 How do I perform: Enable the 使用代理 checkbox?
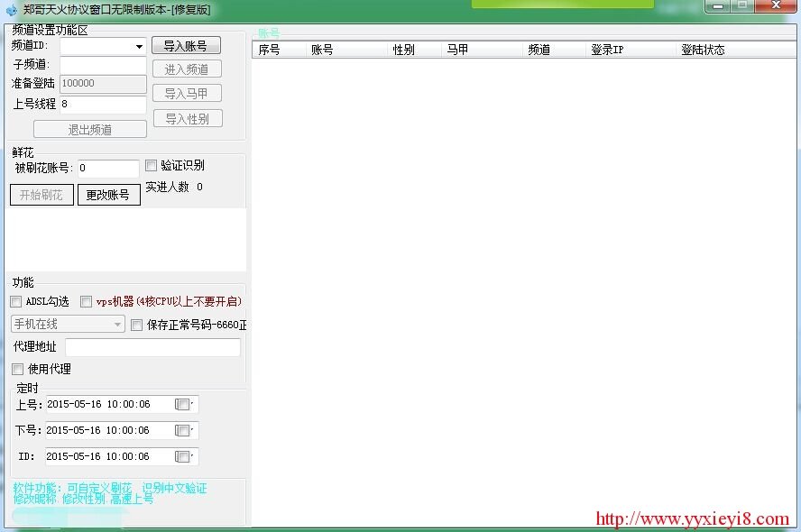tap(16, 368)
